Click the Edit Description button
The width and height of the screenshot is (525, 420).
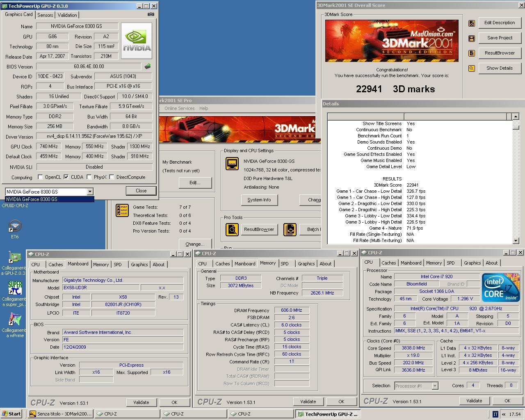pyautogui.click(x=500, y=23)
